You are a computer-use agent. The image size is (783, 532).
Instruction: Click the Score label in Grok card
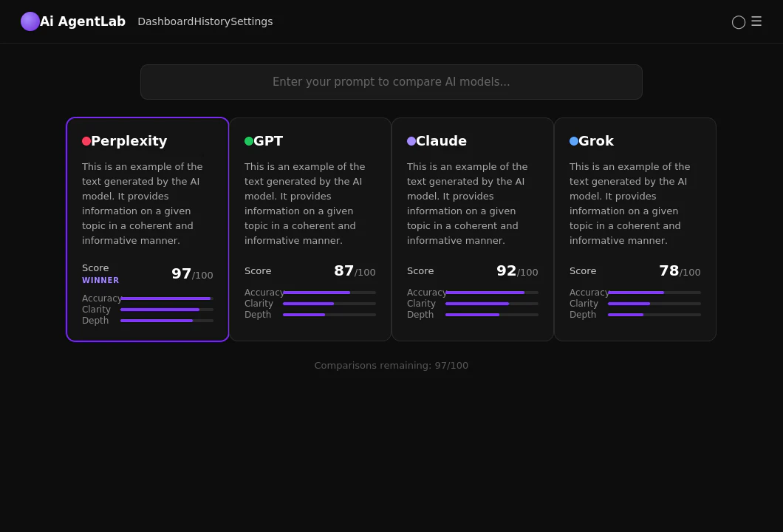coord(583,270)
